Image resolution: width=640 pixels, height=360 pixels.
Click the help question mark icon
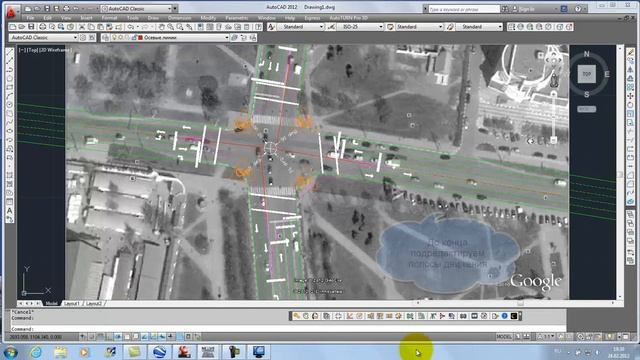[x=578, y=9]
